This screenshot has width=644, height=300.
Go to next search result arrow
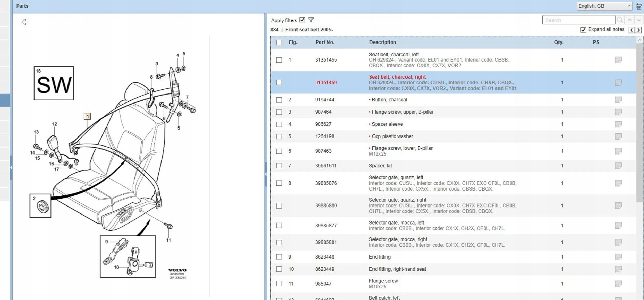pos(639,20)
